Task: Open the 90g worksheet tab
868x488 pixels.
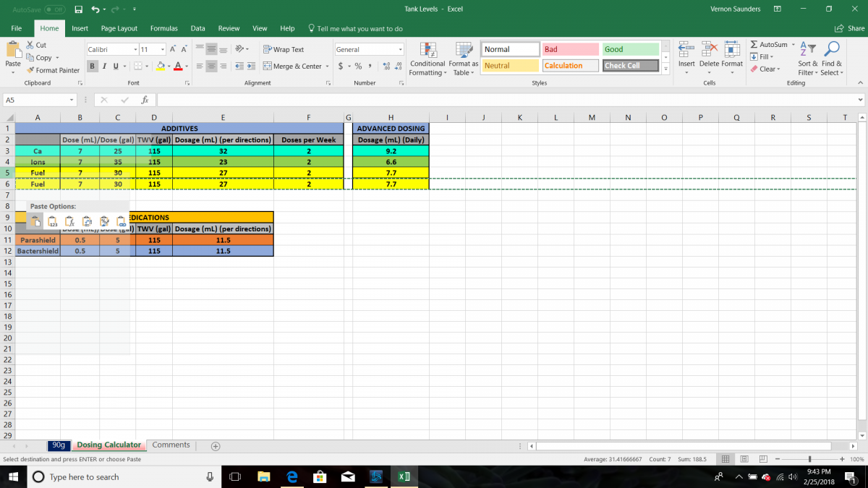Action: [x=59, y=445]
